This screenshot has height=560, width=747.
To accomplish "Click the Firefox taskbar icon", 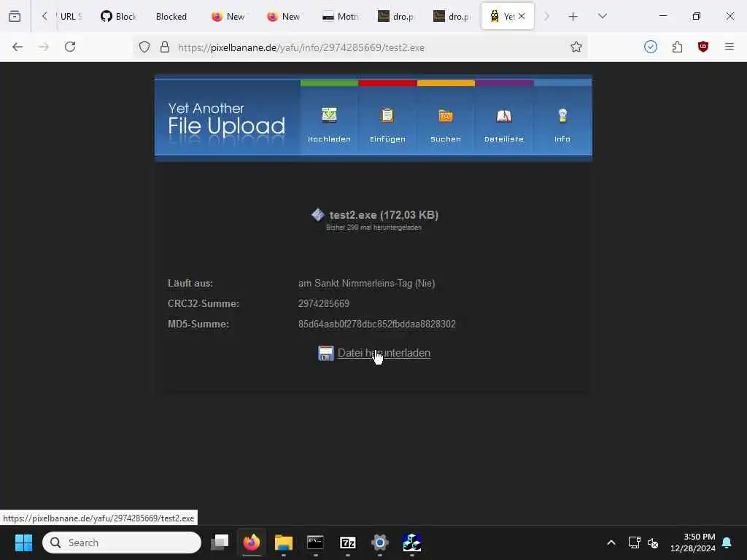I will tap(252, 542).
